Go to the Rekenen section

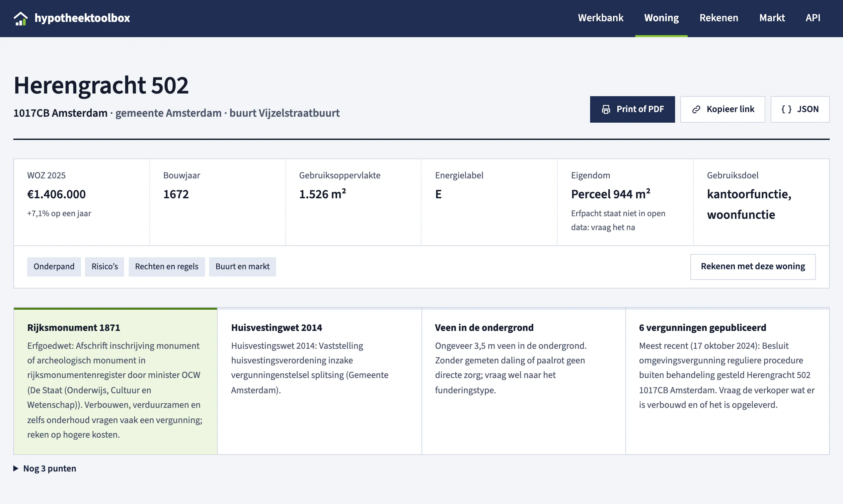[719, 18]
